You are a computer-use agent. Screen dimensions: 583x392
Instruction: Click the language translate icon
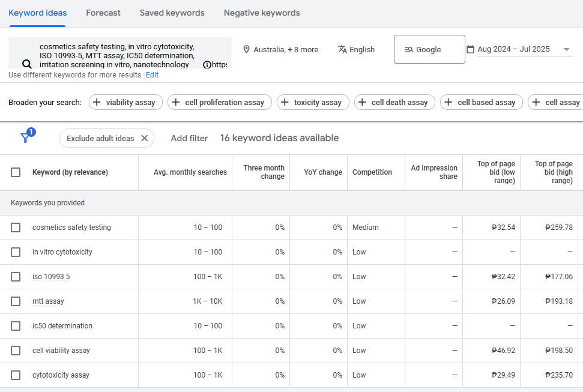click(x=342, y=49)
